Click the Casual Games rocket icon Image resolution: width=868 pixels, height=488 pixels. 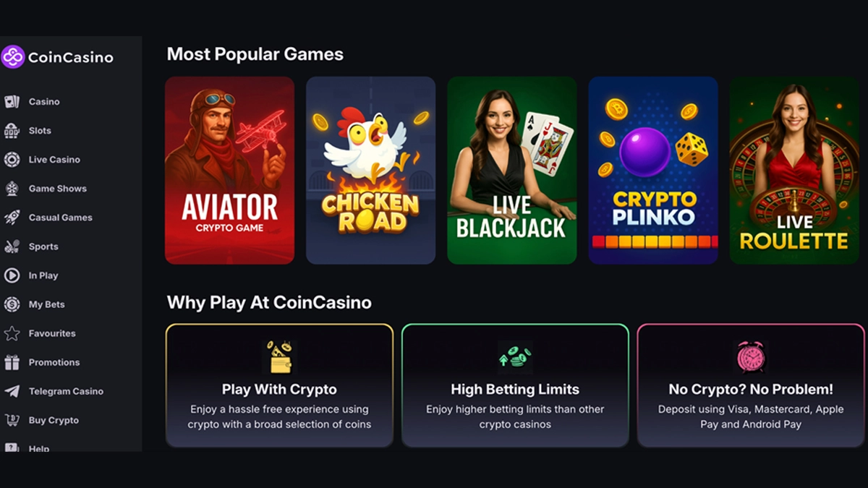[12, 218]
